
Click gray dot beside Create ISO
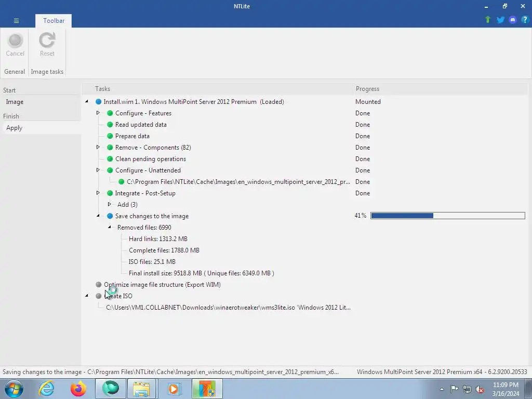point(98,296)
